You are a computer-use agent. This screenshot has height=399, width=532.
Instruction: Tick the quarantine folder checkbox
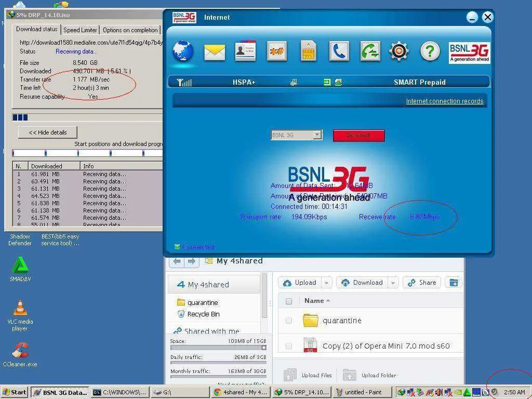pyautogui.click(x=289, y=320)
